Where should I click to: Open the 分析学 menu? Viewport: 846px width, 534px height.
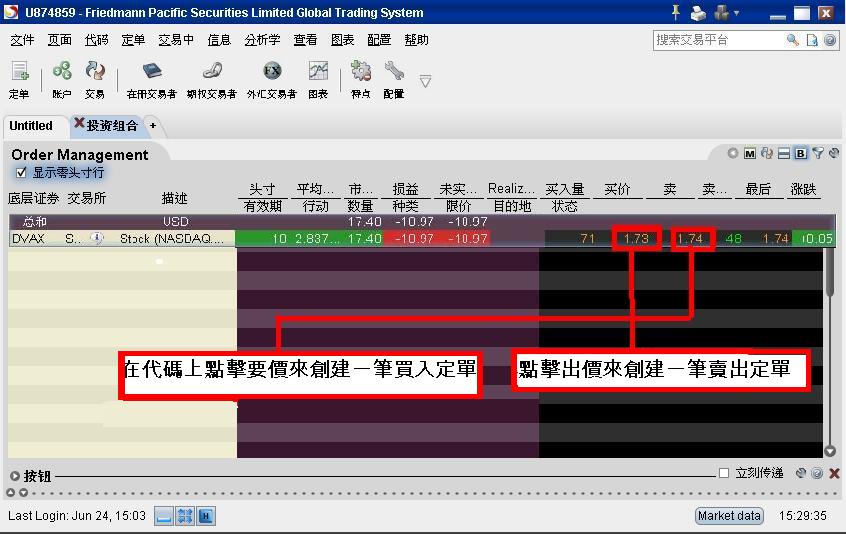pos(262,40)
